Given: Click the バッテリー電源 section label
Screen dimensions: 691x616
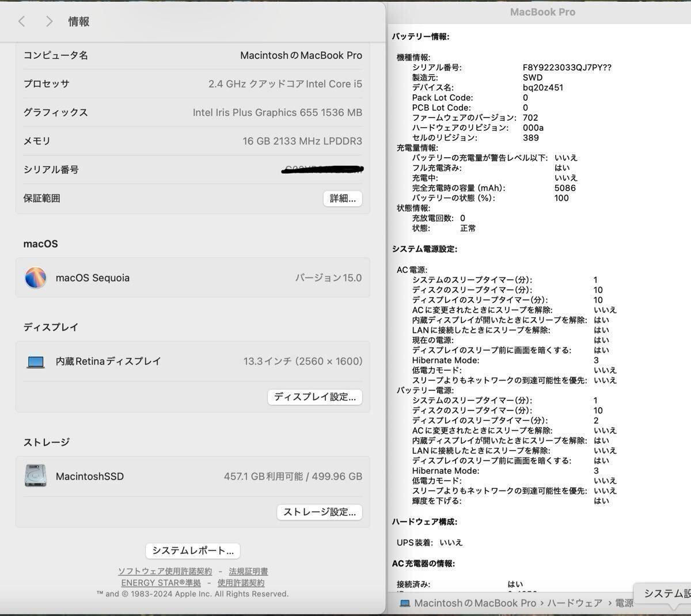Looking at the screenshot, I should point(426,390).
